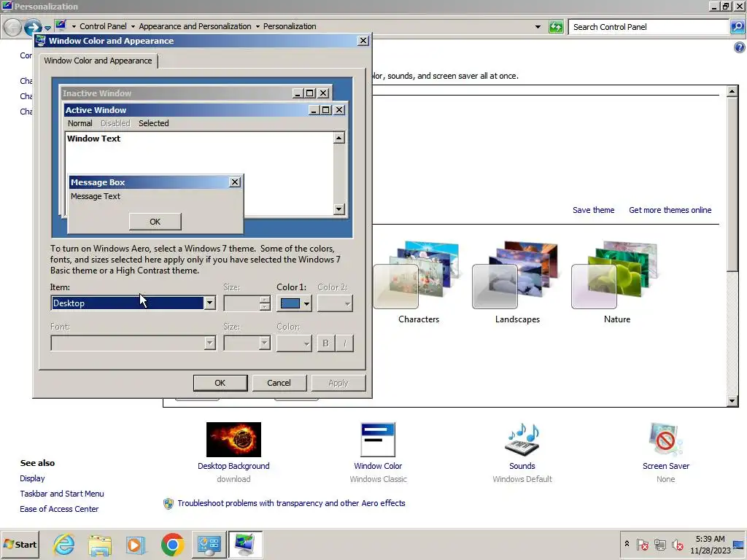Expand the address bar history dropdown

tap(538, 27)
